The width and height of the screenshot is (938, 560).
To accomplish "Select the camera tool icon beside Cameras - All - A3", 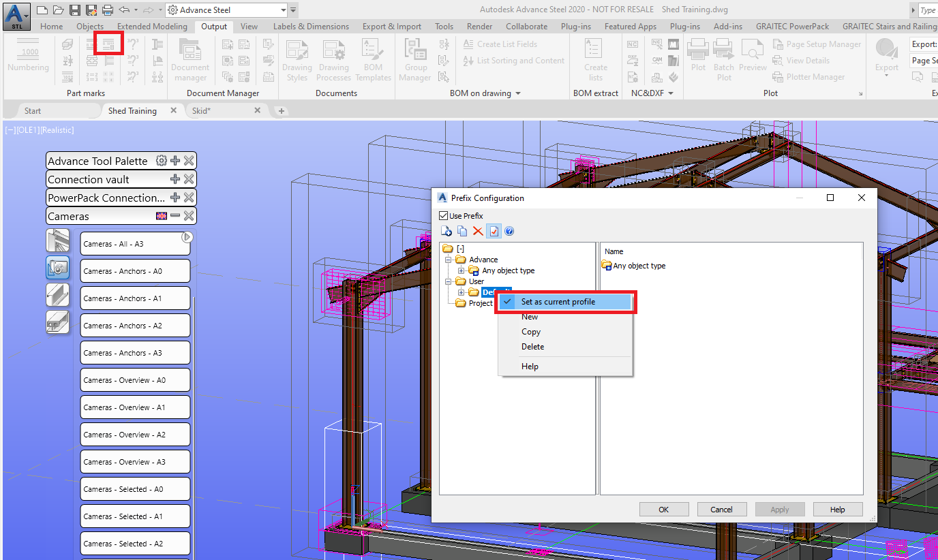I will click(x=57, y=240).
